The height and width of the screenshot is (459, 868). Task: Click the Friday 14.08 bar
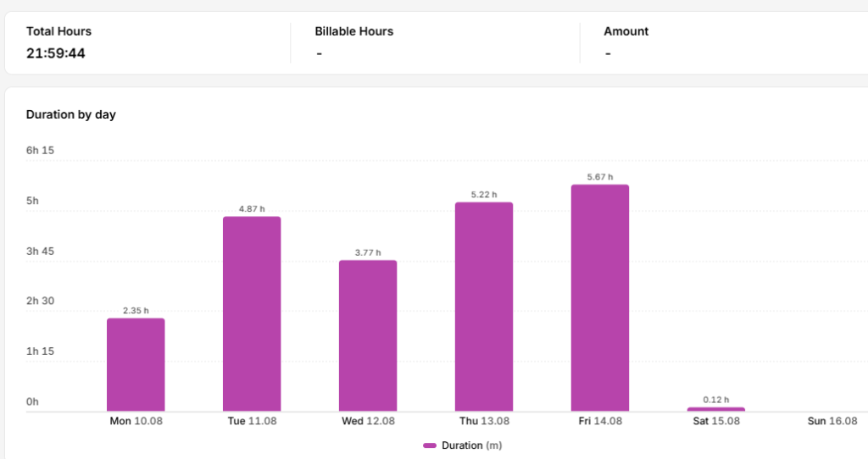[600, 297]
